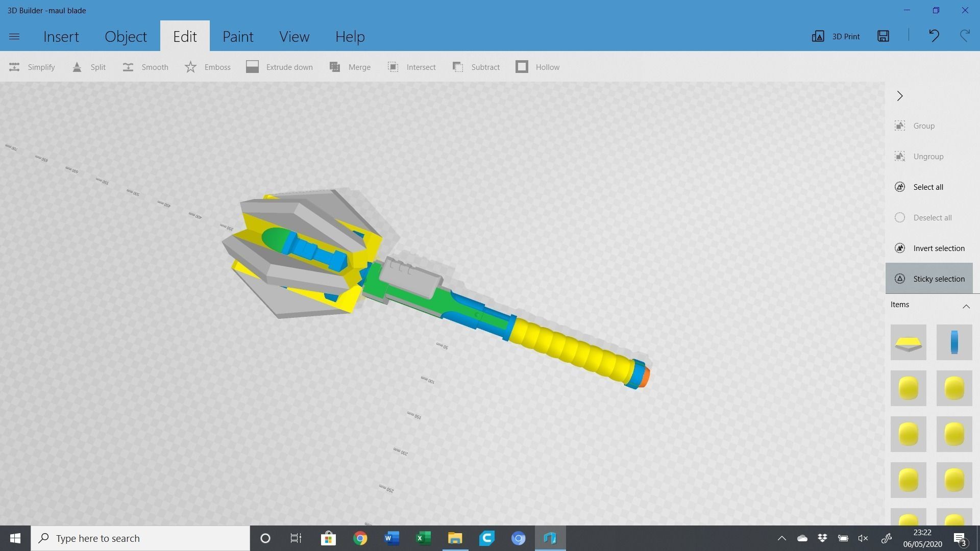
Task: Click the Windows taskbar search box
Action: (140, 538)
